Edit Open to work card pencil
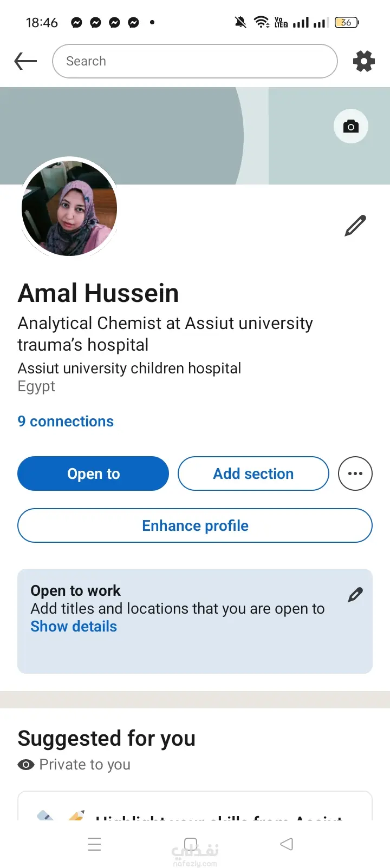This screenshot has height=868, width=390. point(355,595)
